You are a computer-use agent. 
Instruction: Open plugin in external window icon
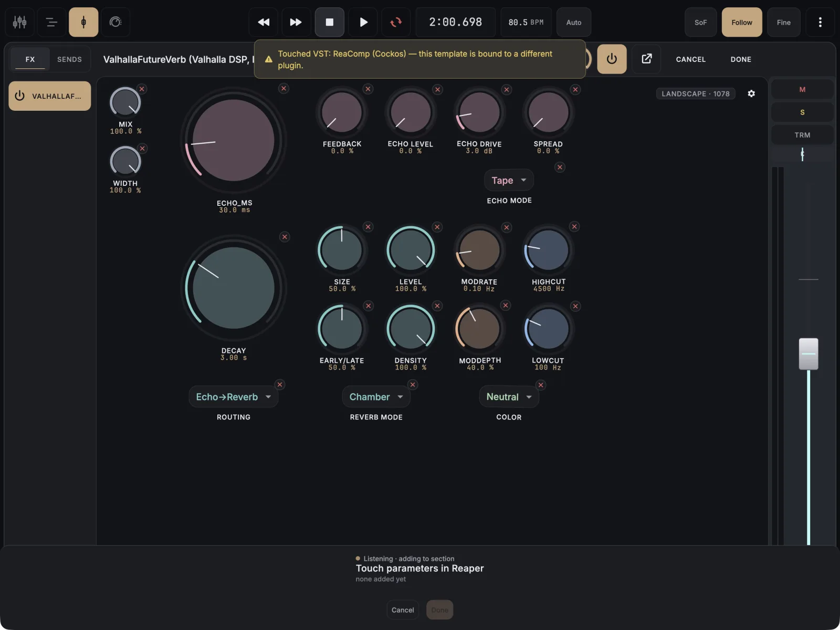click(x=647, y=59)
